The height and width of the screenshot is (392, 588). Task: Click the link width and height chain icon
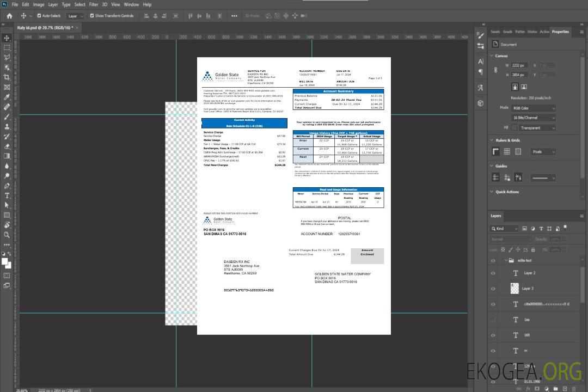click(496, 70)
